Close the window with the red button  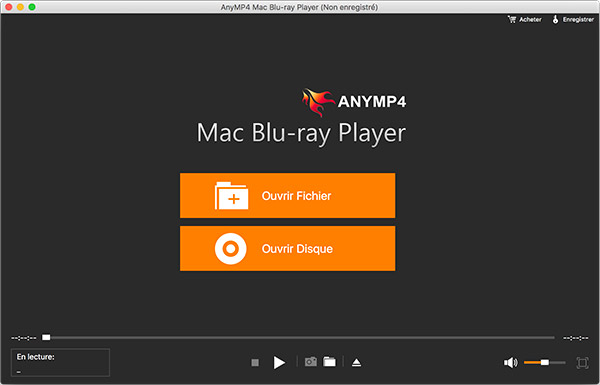(8, 7)
